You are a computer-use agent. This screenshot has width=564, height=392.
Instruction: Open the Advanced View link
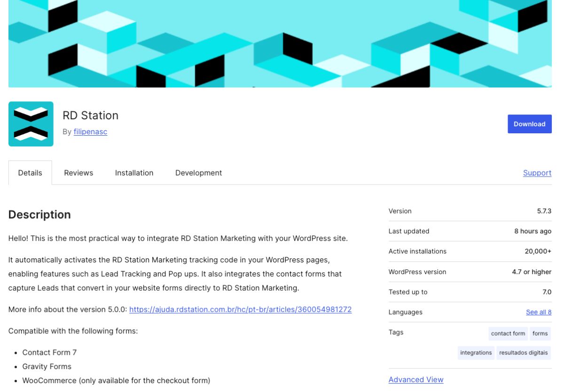[x=416, y=379]
